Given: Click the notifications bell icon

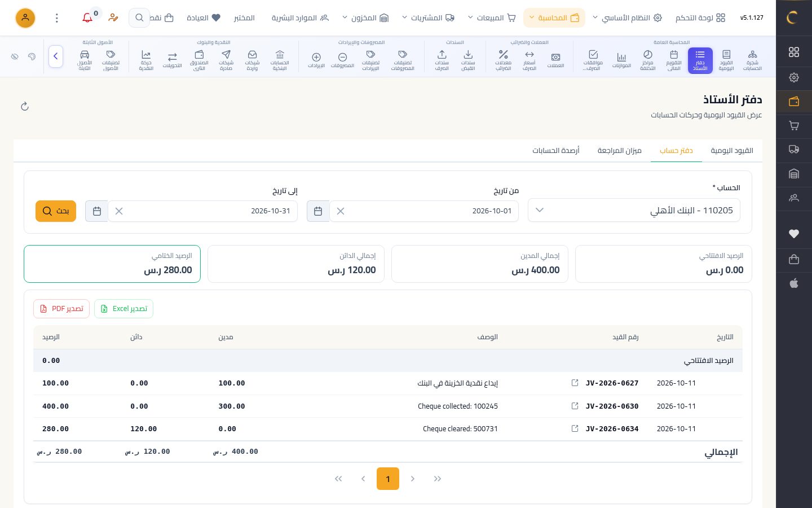Looking at the screenshot, I should pos(87,18).
